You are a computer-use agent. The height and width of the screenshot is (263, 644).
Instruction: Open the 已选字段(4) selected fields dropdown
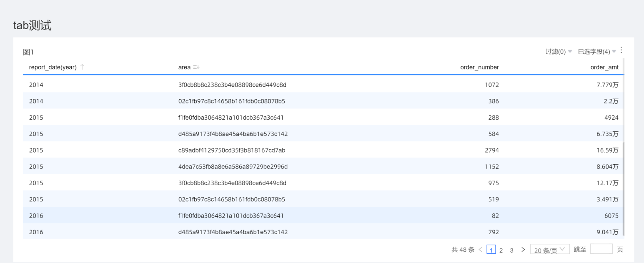click(x=596, y=52)
